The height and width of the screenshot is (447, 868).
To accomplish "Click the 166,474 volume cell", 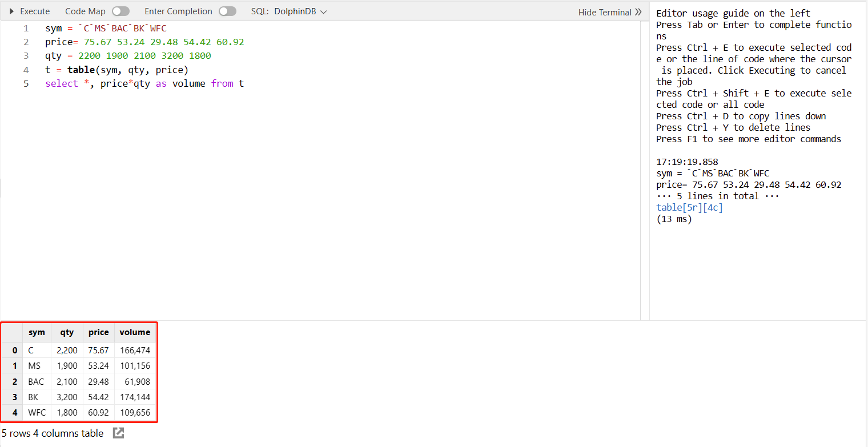I will coord(135,351).
